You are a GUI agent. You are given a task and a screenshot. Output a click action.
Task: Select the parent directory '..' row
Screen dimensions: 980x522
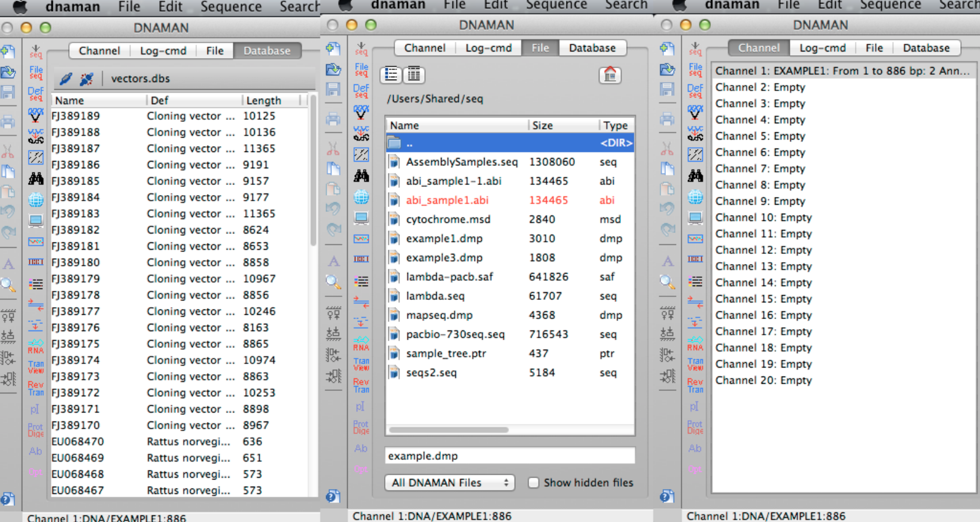(x=510, y=143)
